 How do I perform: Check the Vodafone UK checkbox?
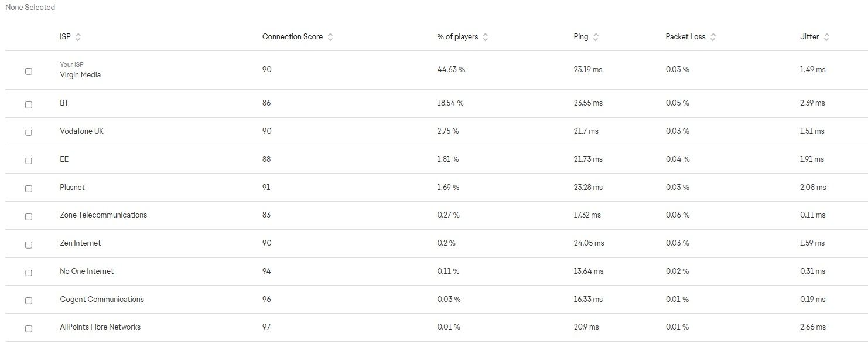(29, 133)
